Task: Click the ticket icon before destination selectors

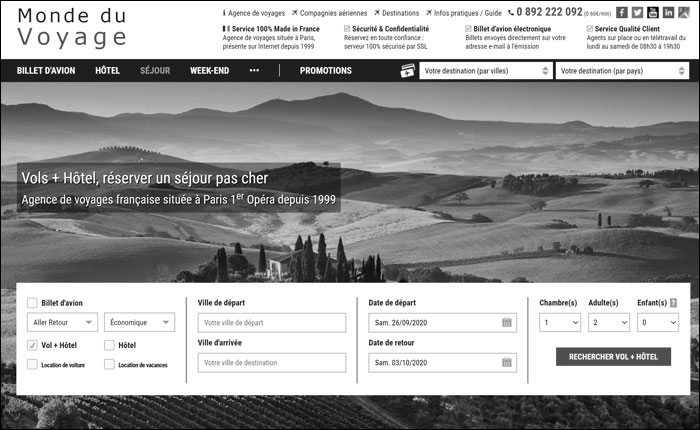Action: coord(407,71)
